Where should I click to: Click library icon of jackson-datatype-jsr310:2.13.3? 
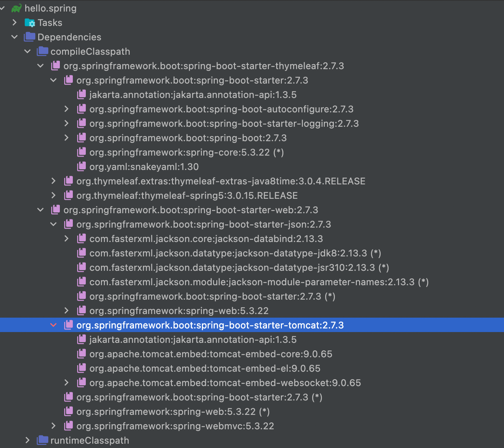pyautogui.click(x=81, y=267)
